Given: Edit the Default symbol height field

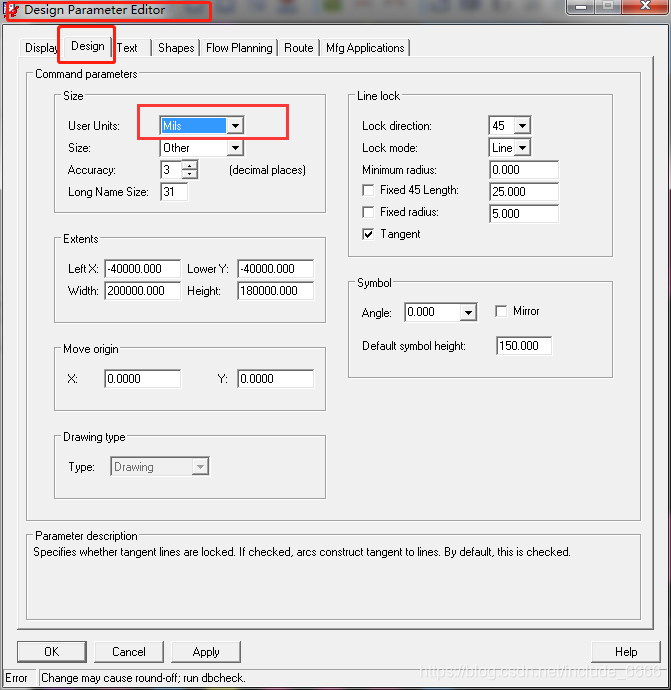Looking at the screenshot, I should tap(524, 346).
